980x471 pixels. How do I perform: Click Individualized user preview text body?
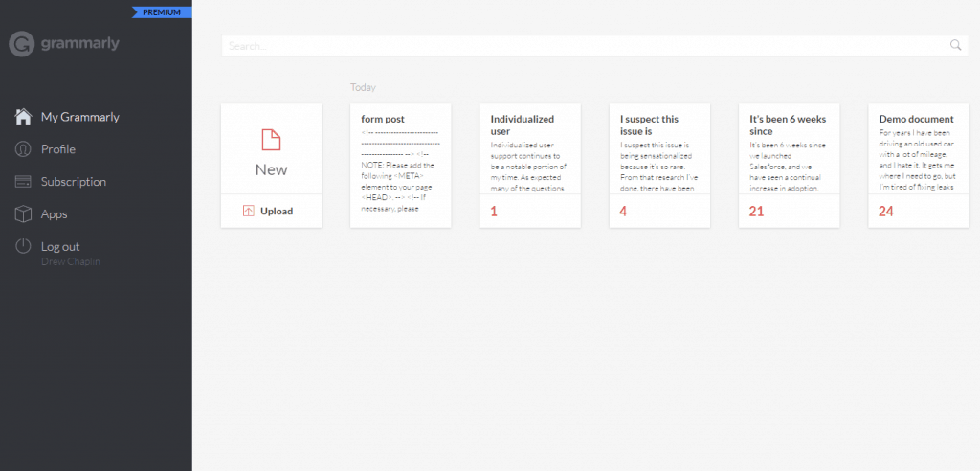(529, 167)
